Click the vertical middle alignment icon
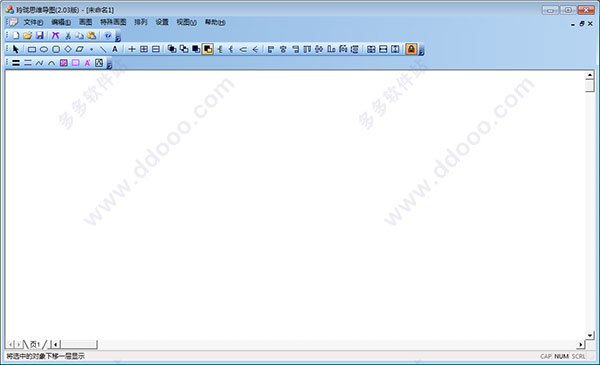 pos(319,49)
